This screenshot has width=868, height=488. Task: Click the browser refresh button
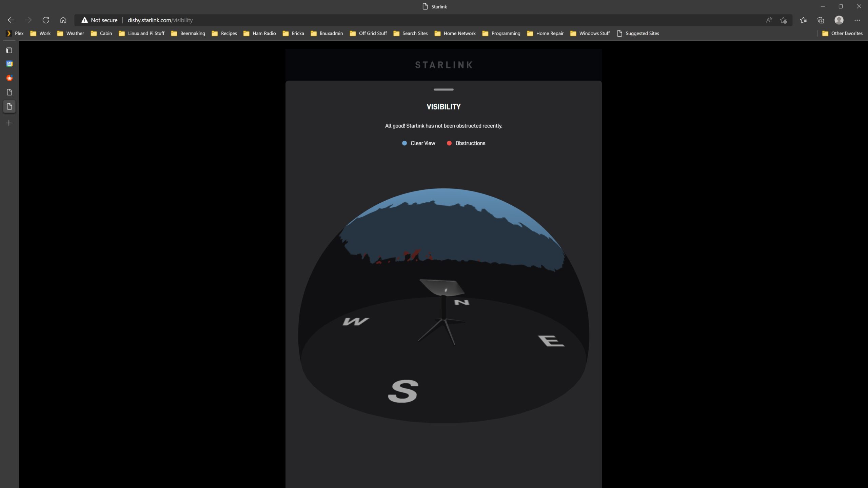coord(46,20)
